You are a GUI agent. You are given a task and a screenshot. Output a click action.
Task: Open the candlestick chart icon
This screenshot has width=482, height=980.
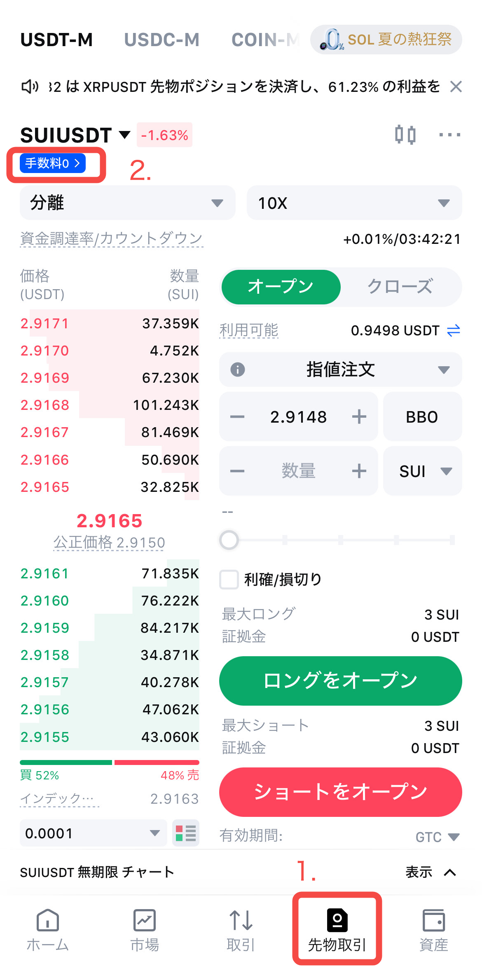coord(405,135)
